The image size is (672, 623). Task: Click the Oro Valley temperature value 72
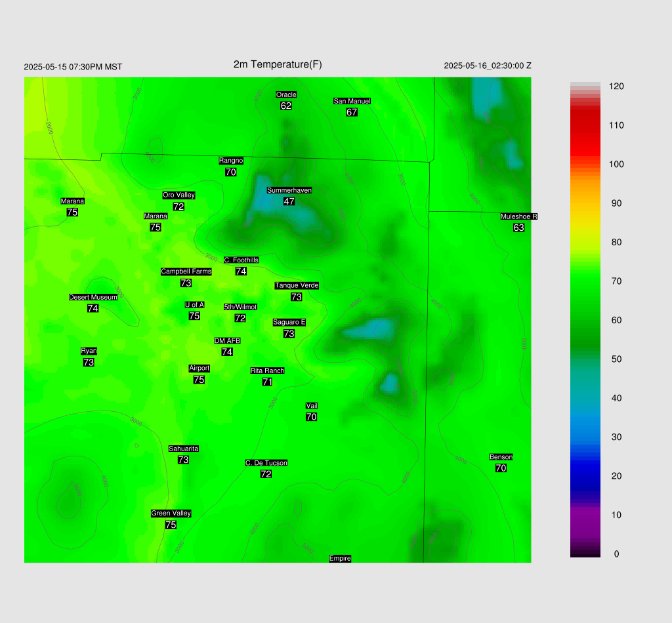click(178, 207)
